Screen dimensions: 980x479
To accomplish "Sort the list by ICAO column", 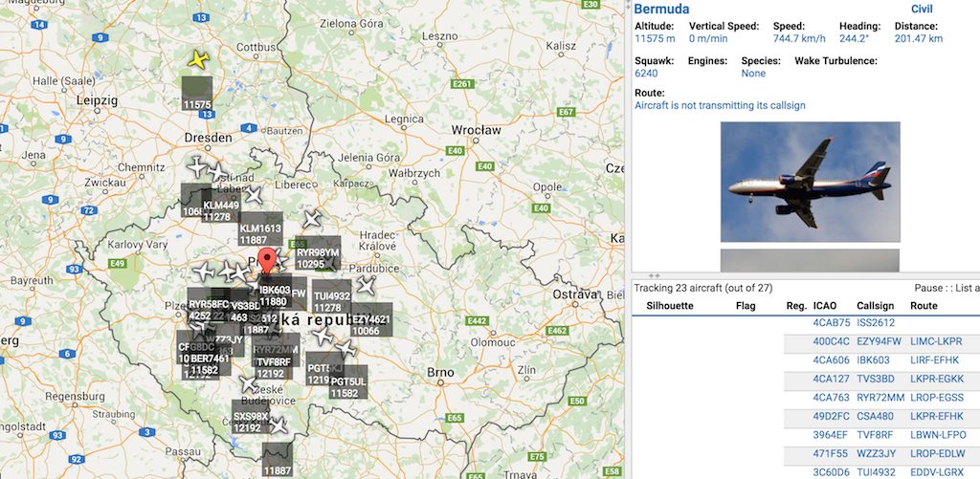I will pos(825,306).
